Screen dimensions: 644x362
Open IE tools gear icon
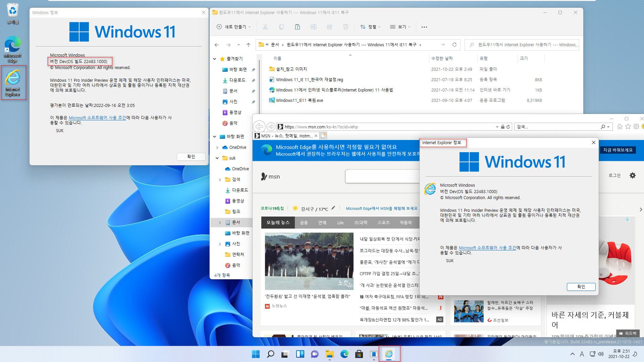pos(636,127)
